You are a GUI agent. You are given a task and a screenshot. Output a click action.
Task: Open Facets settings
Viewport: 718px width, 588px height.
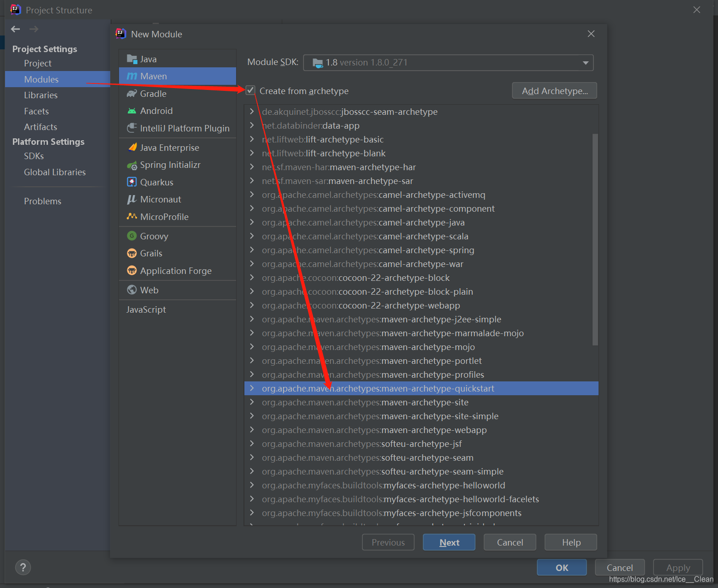point(36,111)
